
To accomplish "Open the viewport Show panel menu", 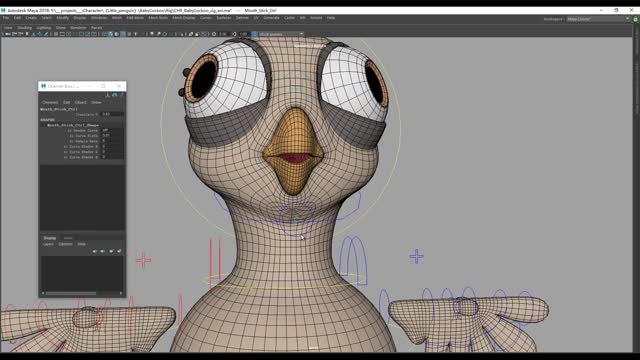I will [x=61, y=28].
